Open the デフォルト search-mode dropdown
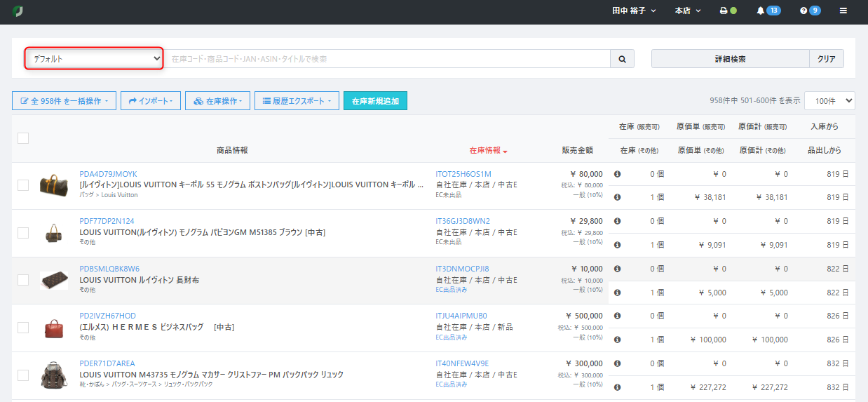Screen dimensions: 868x402 pyautogui.click(x=95, y=59)
